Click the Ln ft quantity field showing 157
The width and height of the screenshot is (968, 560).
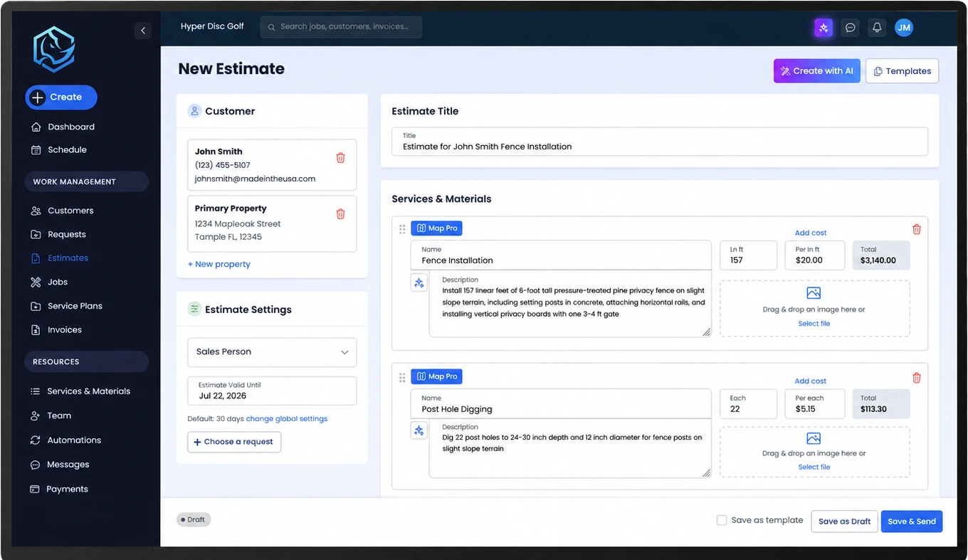[748, 255]
